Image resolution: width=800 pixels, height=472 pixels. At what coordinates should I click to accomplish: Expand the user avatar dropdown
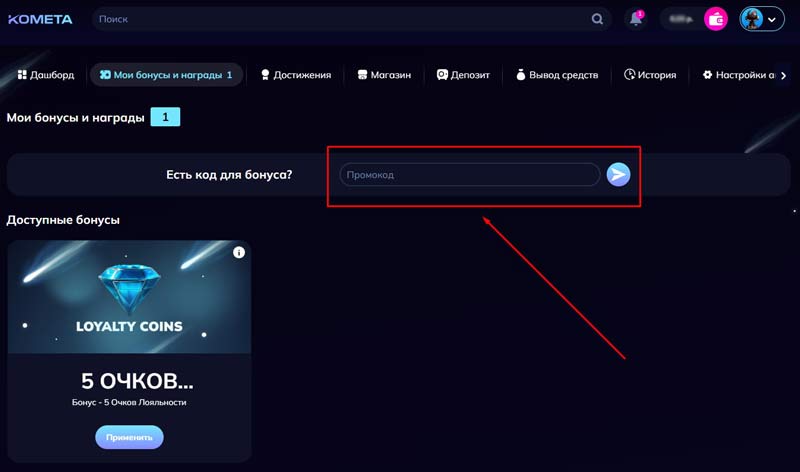(762, 18)
